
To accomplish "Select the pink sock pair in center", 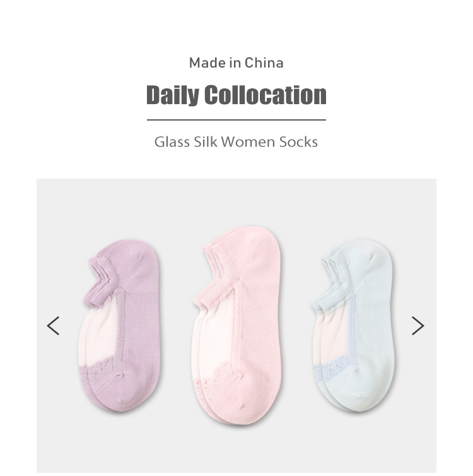I will (x=237, y=326).
